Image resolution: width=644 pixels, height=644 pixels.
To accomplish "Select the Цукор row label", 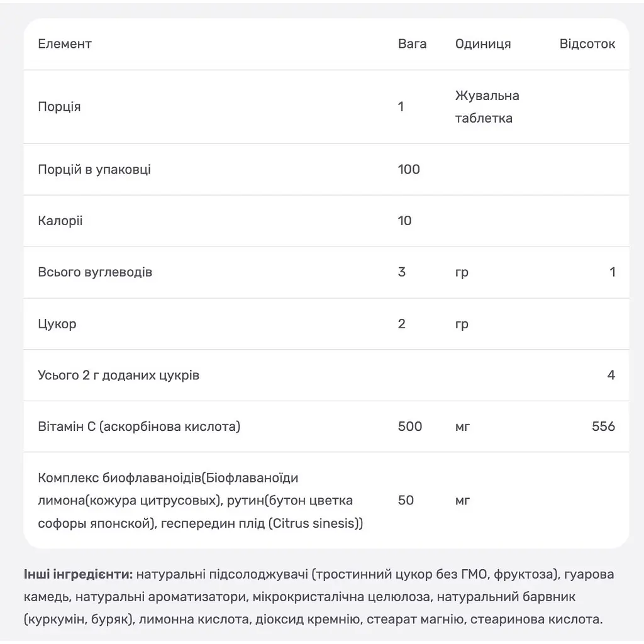I will (x=57, y=324).
